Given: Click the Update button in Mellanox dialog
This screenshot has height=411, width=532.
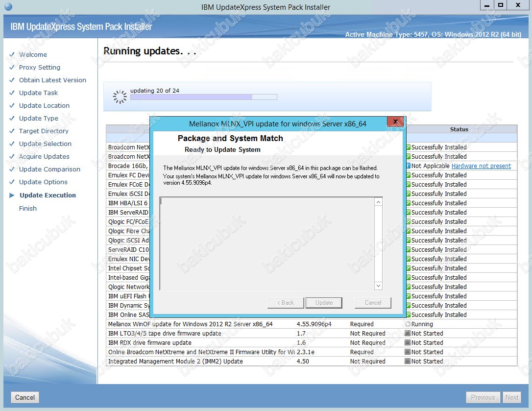Looking at the screenshot, I should pyautogui.click(x=324, y=303).
